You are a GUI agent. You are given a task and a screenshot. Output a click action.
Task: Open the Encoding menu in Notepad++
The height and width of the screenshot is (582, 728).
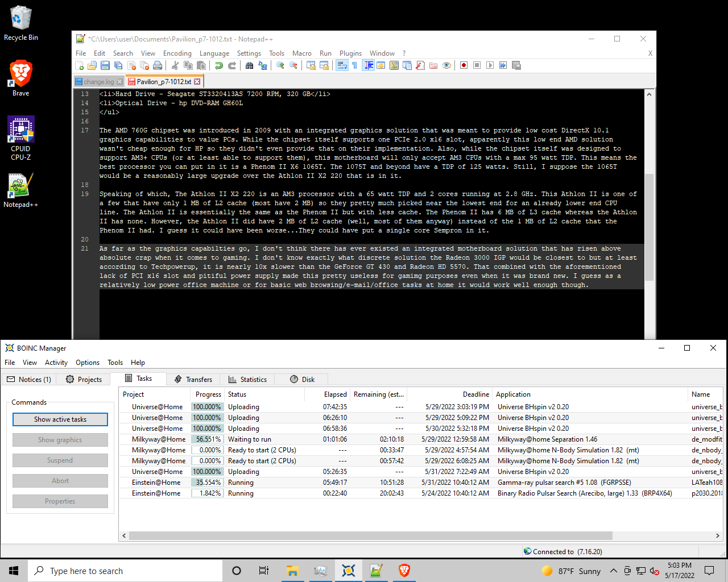tap(177, 53)
